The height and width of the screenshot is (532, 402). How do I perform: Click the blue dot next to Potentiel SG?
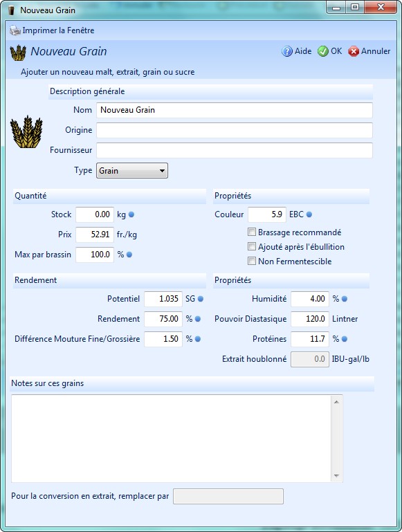[x=201, y=299]
